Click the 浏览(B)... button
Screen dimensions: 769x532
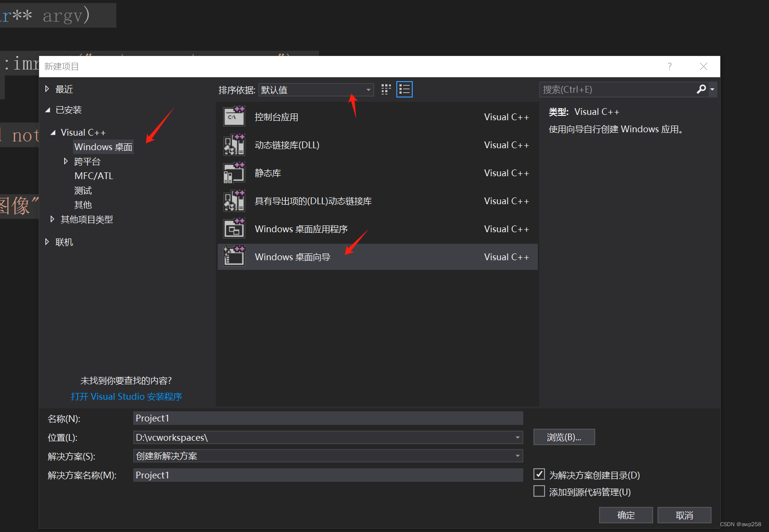pyautogui.click(x=564, y=437)
